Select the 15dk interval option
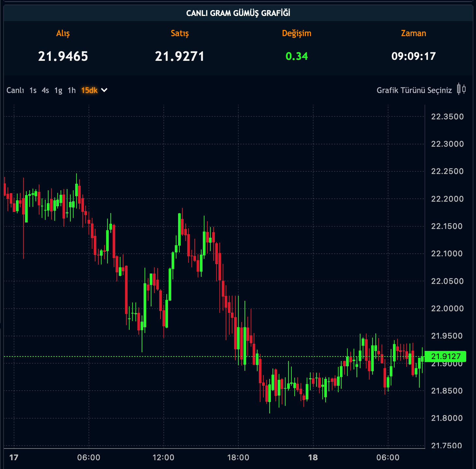Image resolution: width=476 pixels, height=469 pixels. point(90,90)
